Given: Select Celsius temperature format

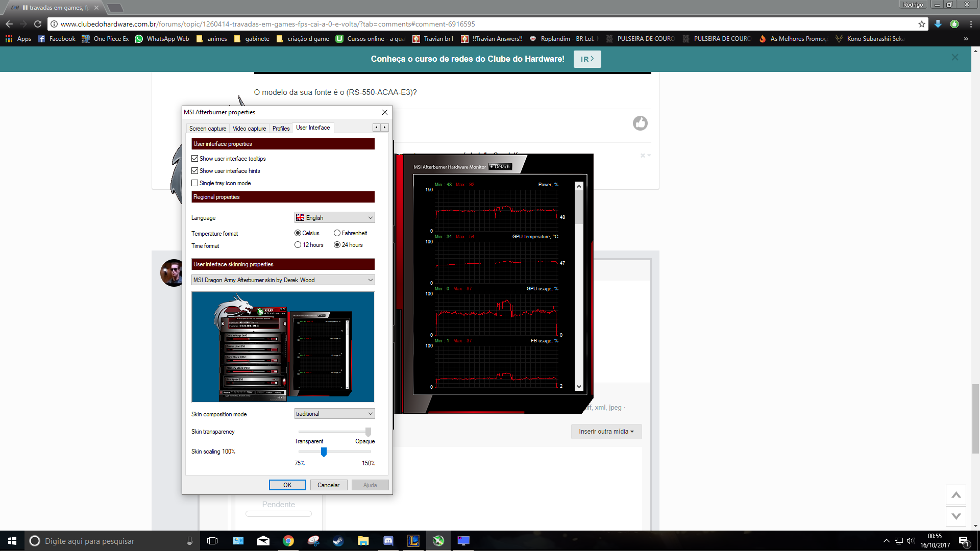Looking at the screenshot, I should (x=307, y=233).
